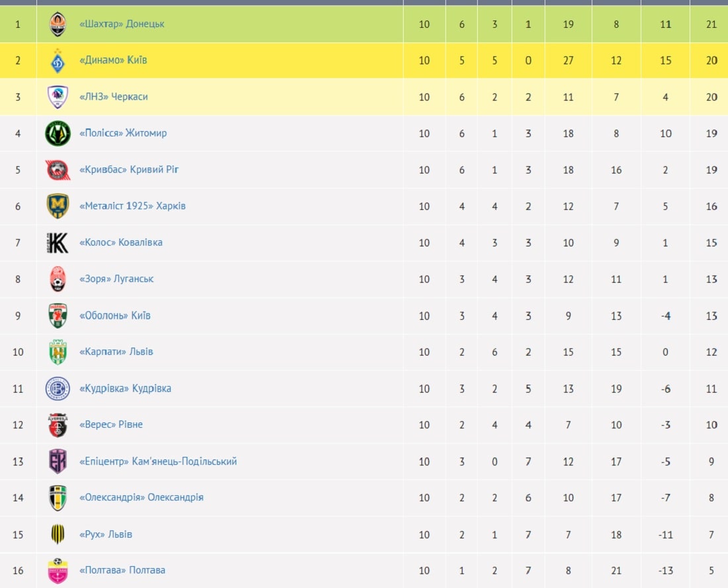Viewport: 728px width, 588px height.
Task: Click the Shakhtar Donetsk club logo
Action: pos(58,24)
